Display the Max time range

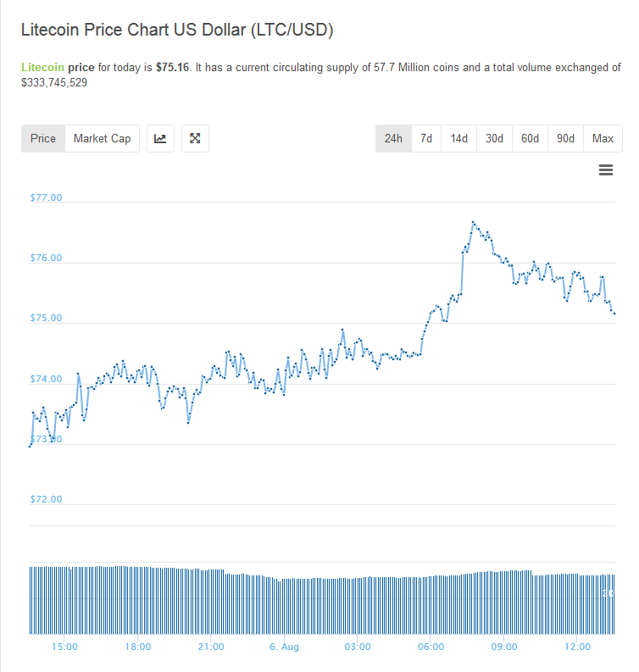click(x=603, y=138)
